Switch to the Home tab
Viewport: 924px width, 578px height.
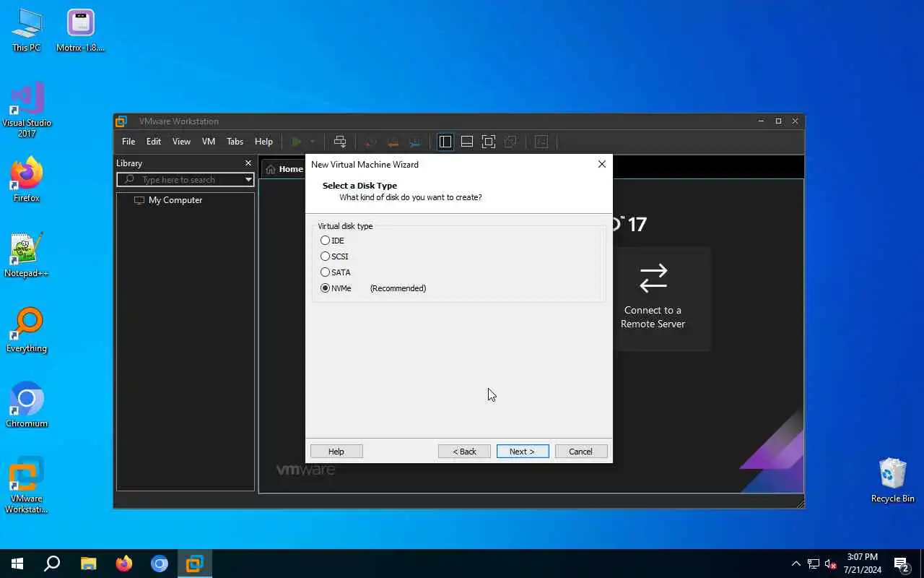click(284, 169)
